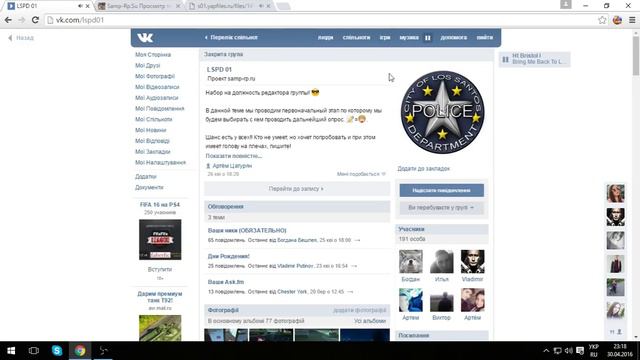Click Надіслати повідомлення button
Screen dimensions: 640x360
click(x=442, y=190)
